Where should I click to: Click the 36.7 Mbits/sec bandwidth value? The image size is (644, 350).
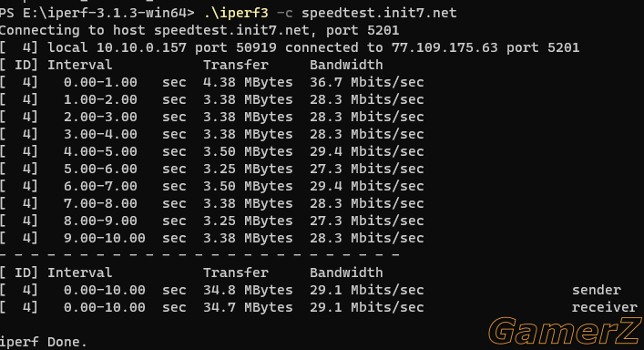coord(367,82)
